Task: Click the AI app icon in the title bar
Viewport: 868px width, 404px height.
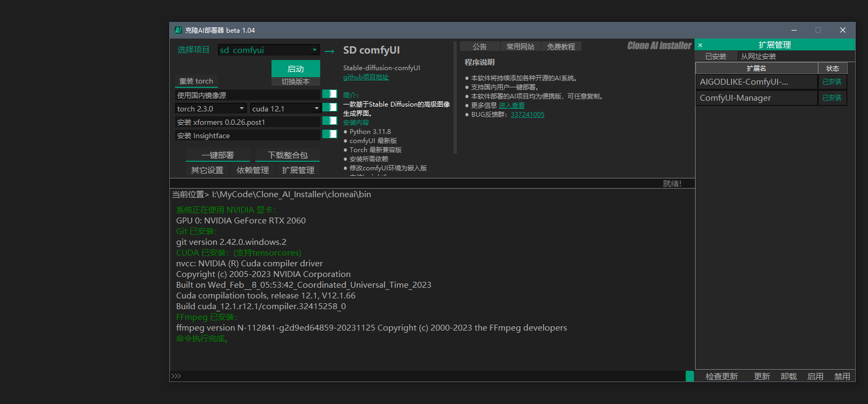Action: [178, 30]
